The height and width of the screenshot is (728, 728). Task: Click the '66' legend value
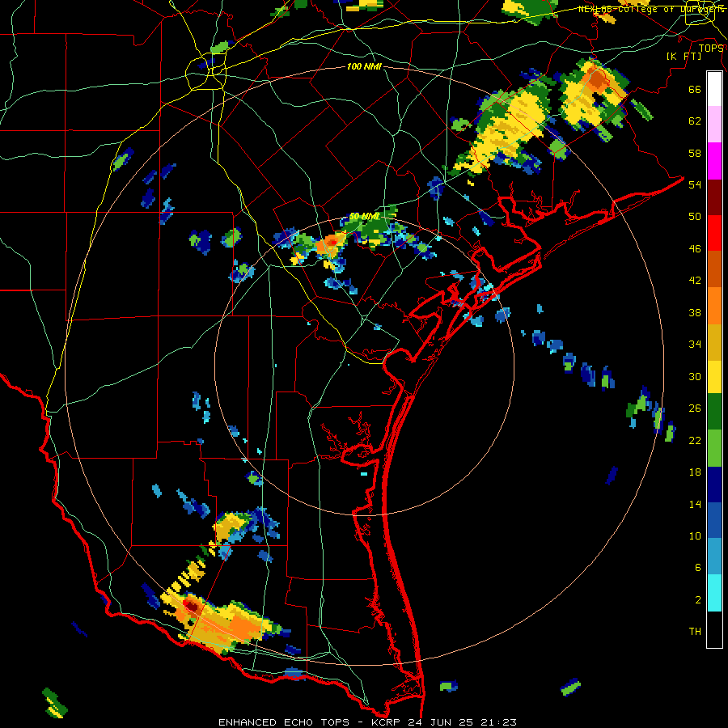[x=695, y=89]
